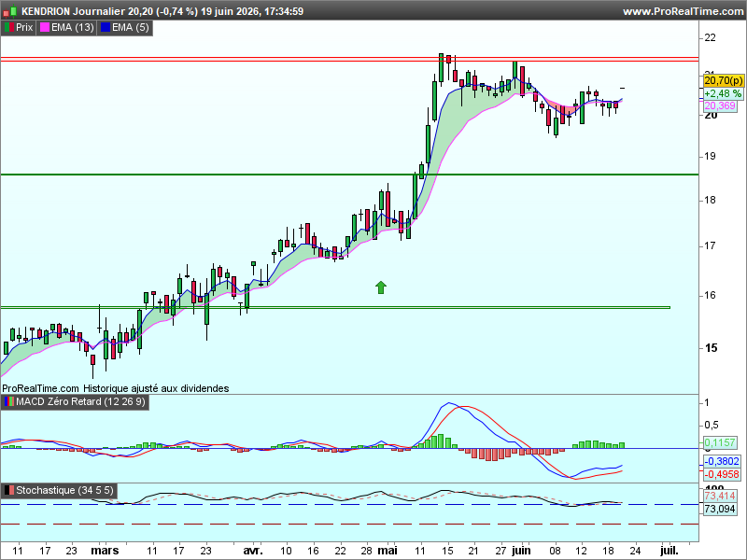This screenshot has width=747, height=560.
Task: Click the 73,094 stochastic value label
Action: [720, 509]
